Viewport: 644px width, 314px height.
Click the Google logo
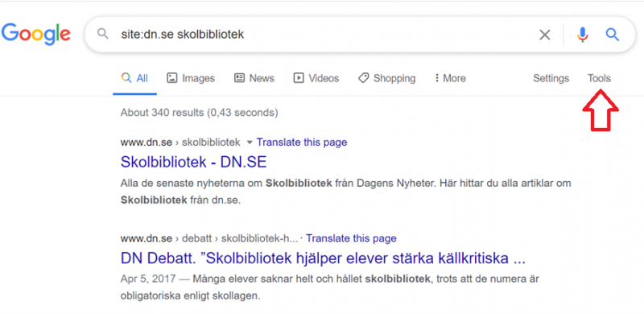click(35, 35)
